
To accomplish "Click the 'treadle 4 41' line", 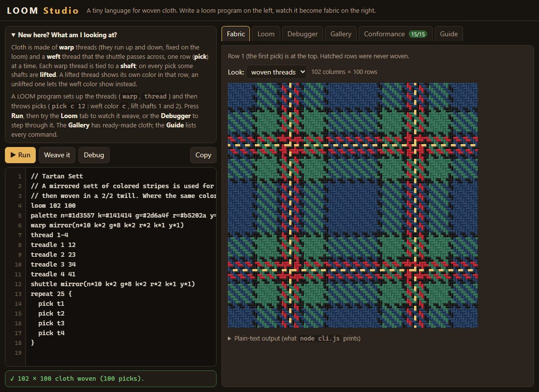I will pos(53,274).
